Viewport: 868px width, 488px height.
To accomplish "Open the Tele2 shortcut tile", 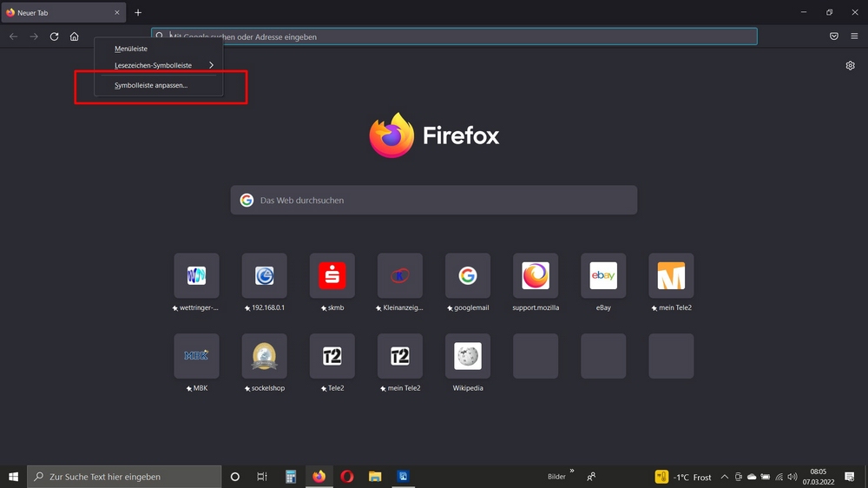I will click(x=332, y=356).
